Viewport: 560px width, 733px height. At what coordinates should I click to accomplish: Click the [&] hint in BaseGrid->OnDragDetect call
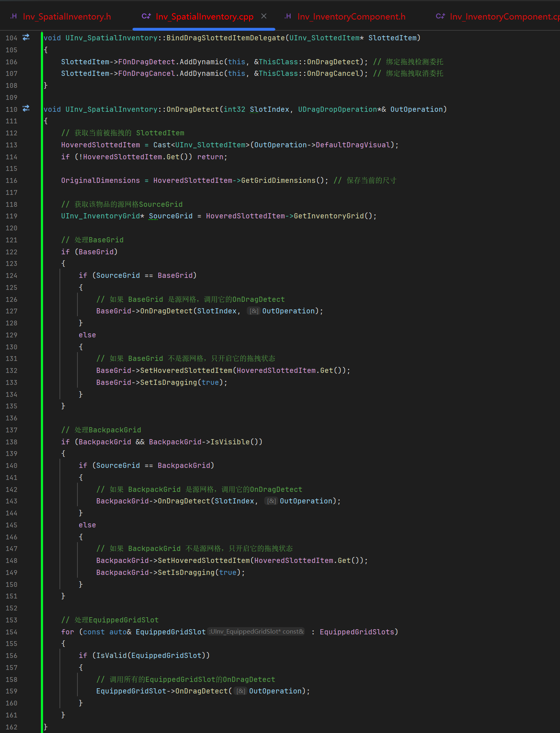pyautogui.click(x=254, y=311)
